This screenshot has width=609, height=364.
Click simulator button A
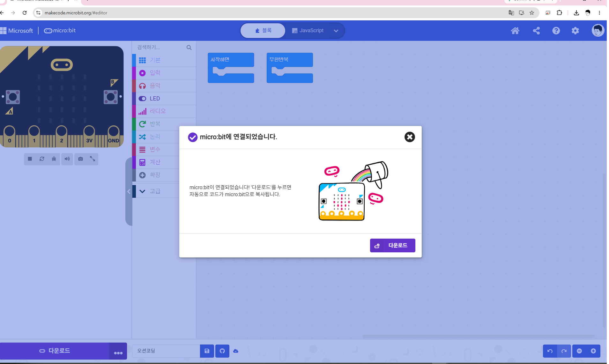click(x=13, y=97)
